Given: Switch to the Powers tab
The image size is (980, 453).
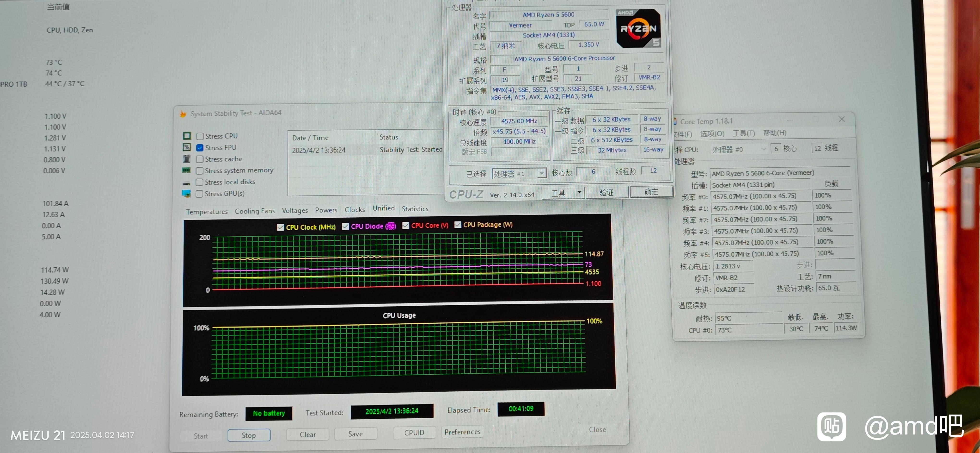Looking at the screenshot, I should click(x=326, y=210).
